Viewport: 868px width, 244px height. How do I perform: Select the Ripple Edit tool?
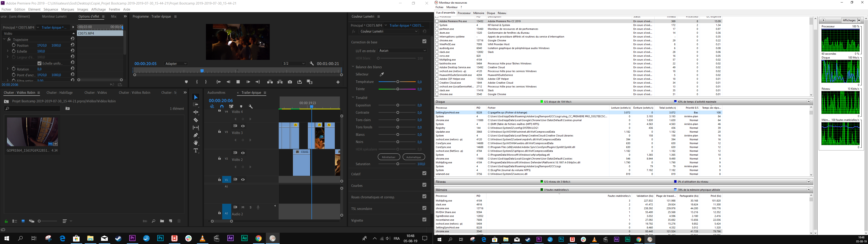[x=196, y=112]
